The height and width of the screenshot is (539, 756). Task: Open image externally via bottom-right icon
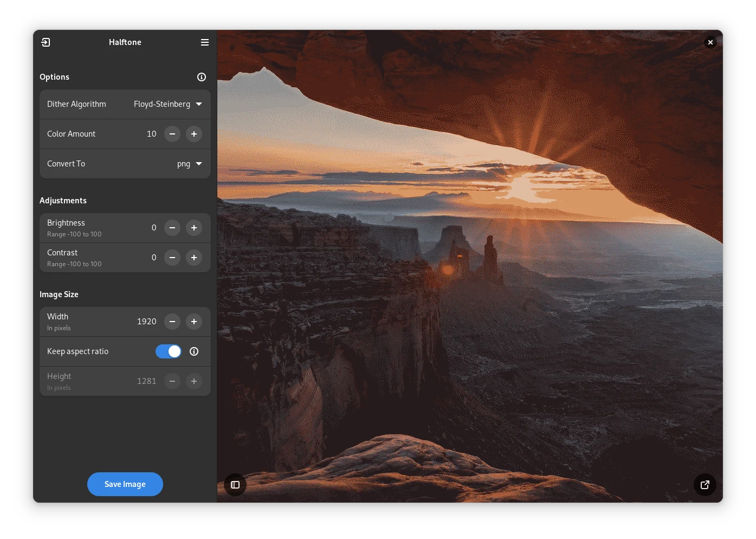[x=705, y=485]
